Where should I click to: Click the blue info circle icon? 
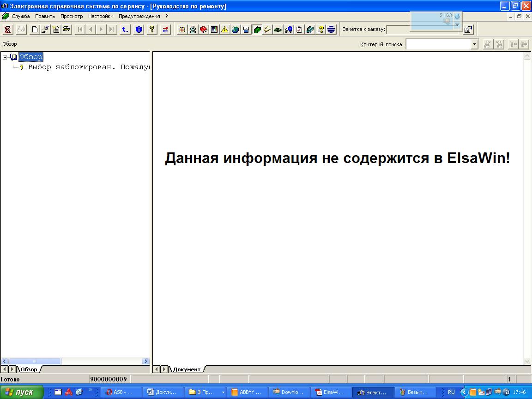(139, 30)
